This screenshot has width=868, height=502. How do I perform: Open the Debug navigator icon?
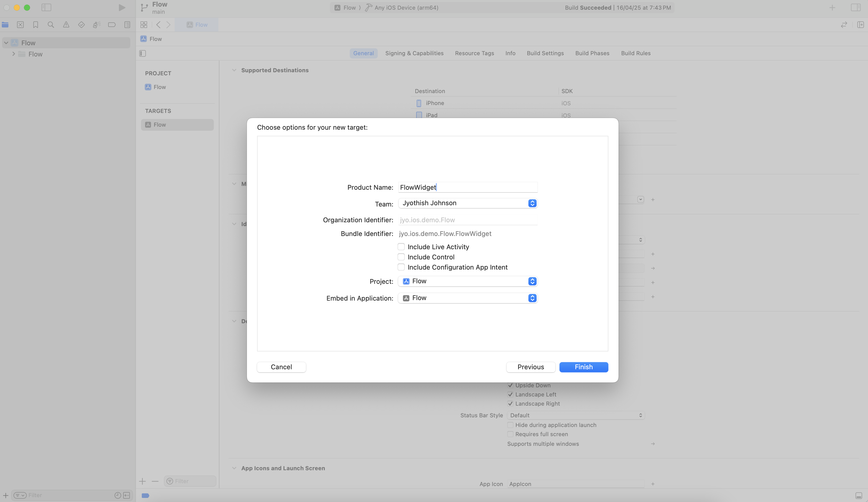click(96, 25)
